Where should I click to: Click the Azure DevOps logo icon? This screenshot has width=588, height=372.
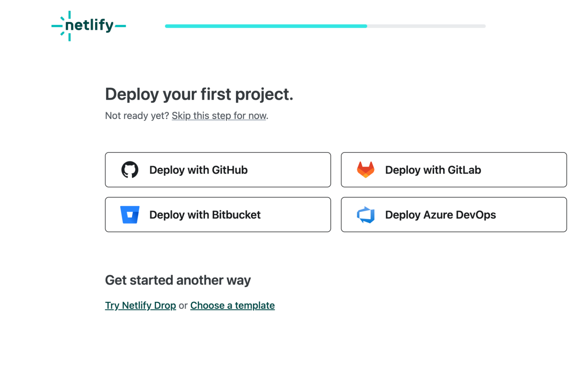click(366, 215)
